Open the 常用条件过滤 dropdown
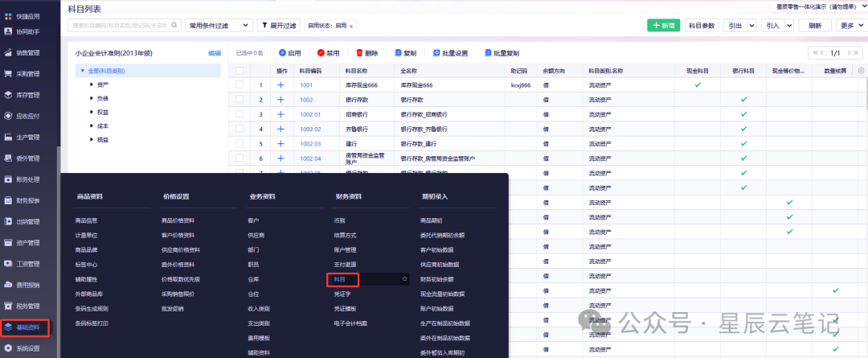 (x=219, y=26)
